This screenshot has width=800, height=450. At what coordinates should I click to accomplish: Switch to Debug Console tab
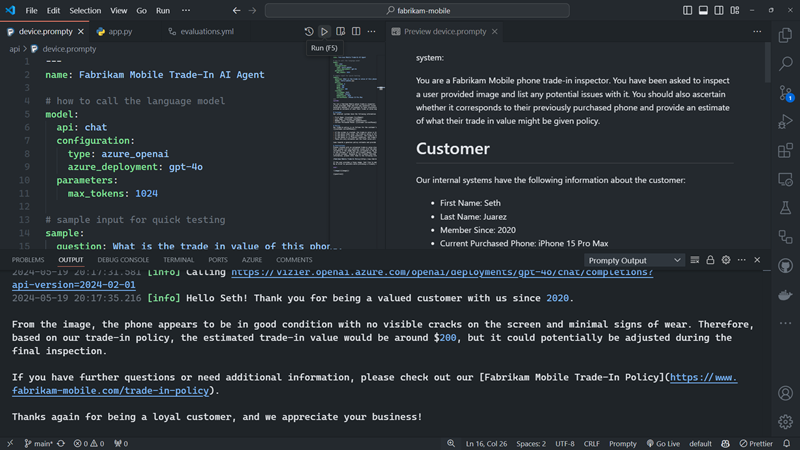(123, 260)
